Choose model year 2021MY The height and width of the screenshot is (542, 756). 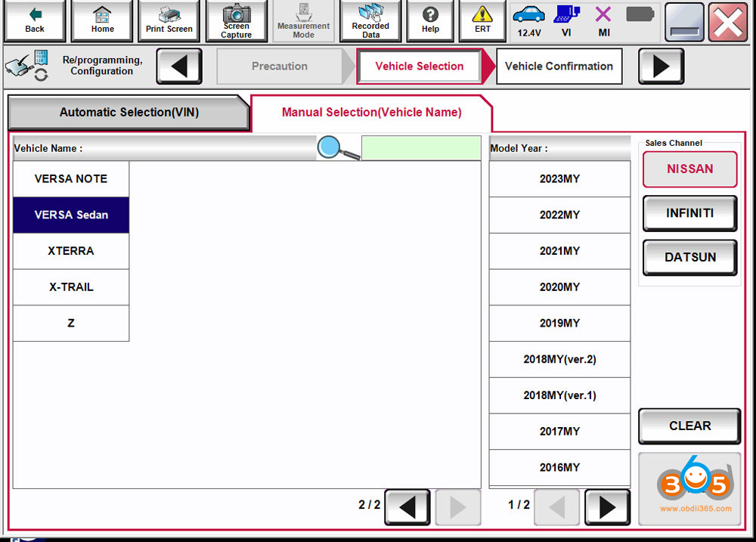click(x=559, y=251)
